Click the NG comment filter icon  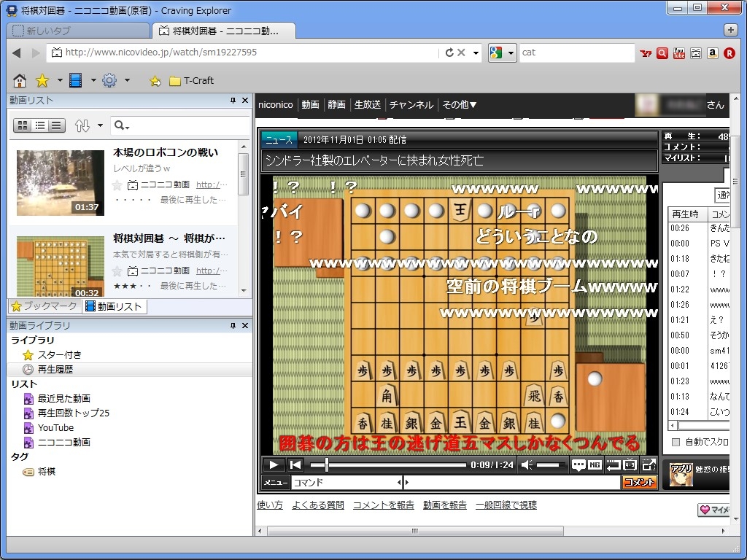click(594, 464)
